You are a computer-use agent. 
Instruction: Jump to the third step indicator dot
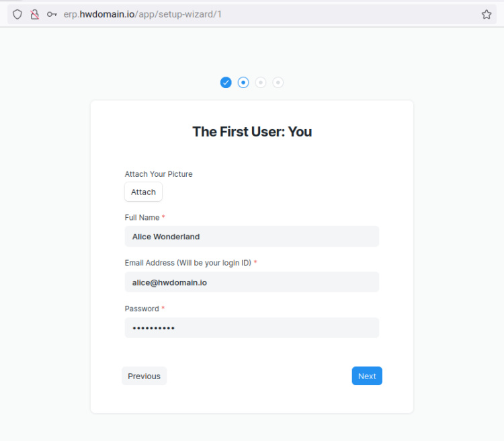coord(261,82)
